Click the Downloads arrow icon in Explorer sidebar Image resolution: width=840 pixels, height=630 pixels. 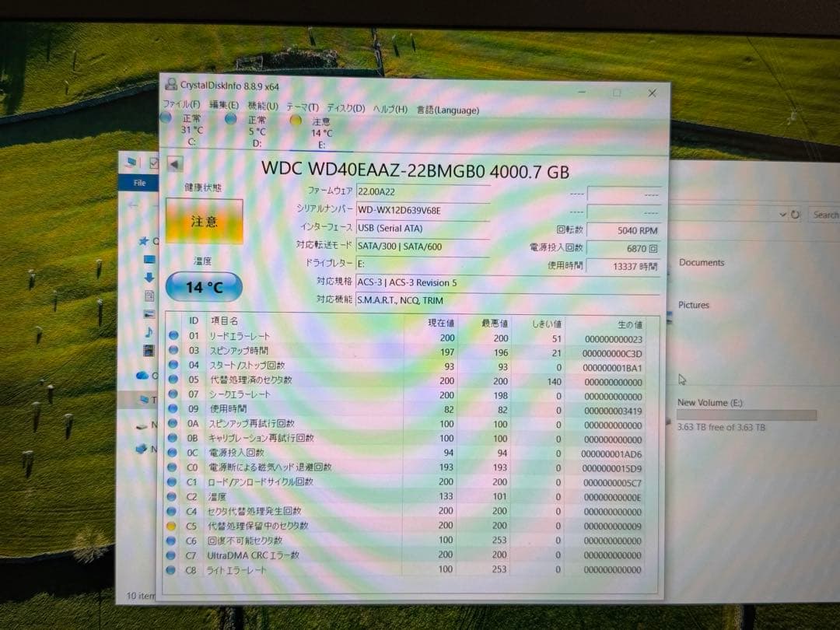(x=149, y=277)
